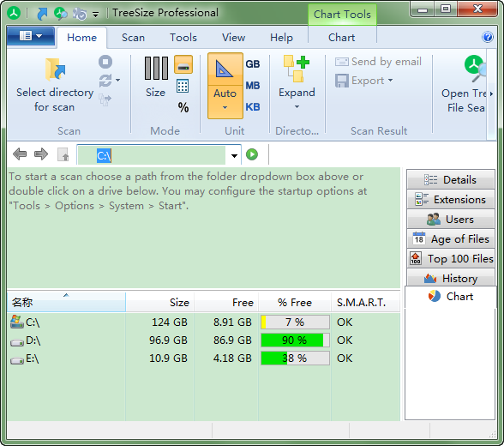504x446 pixels.
Task: Set size unit to MB
Action: tap(253, 86)
